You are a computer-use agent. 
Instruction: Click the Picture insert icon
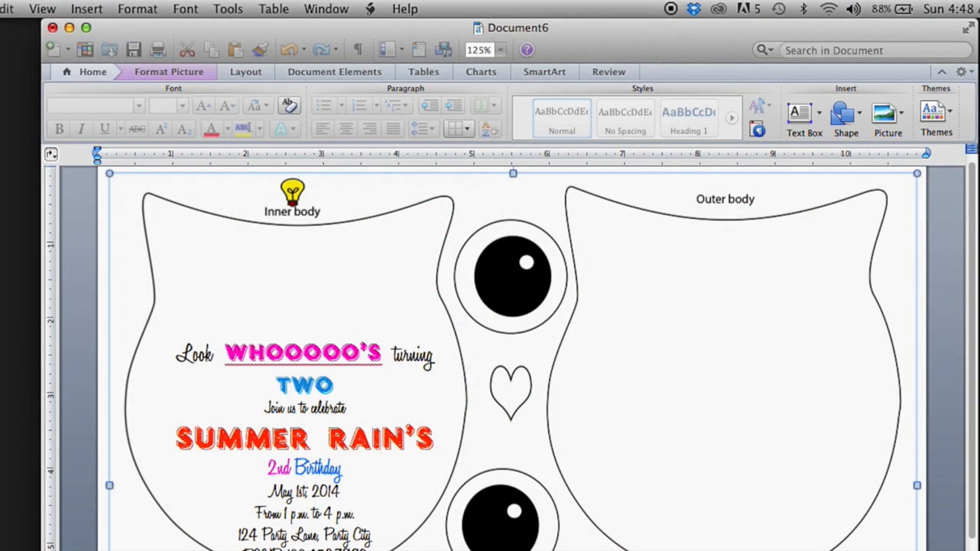point(884,113)
